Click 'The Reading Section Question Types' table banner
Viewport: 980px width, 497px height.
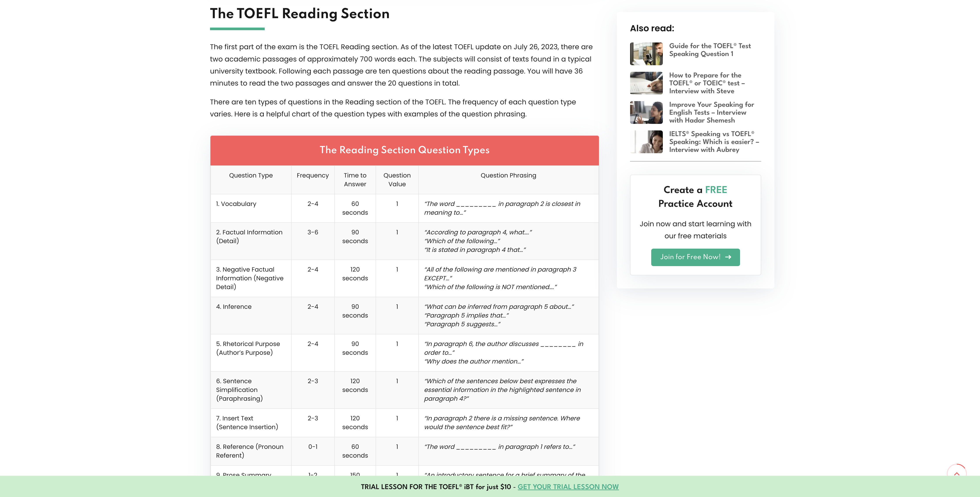pos(404,150)
